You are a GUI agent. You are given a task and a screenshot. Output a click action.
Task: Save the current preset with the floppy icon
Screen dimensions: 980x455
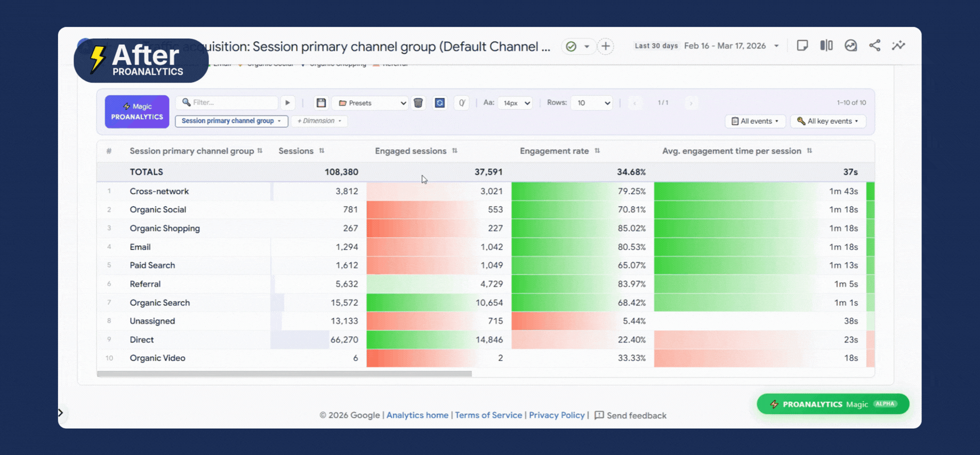[321, 103]
